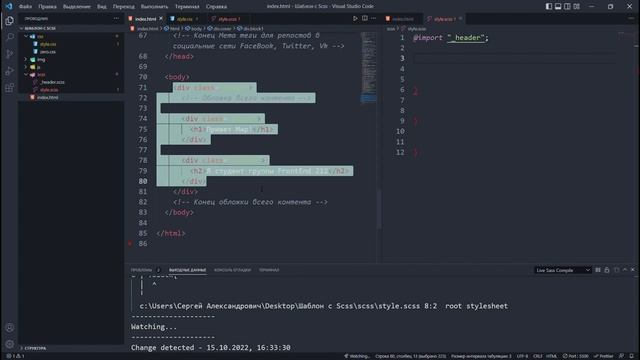Select Live Sass Compile output channel dropdown
Screen dimensions: 640x360
(562, 270)
